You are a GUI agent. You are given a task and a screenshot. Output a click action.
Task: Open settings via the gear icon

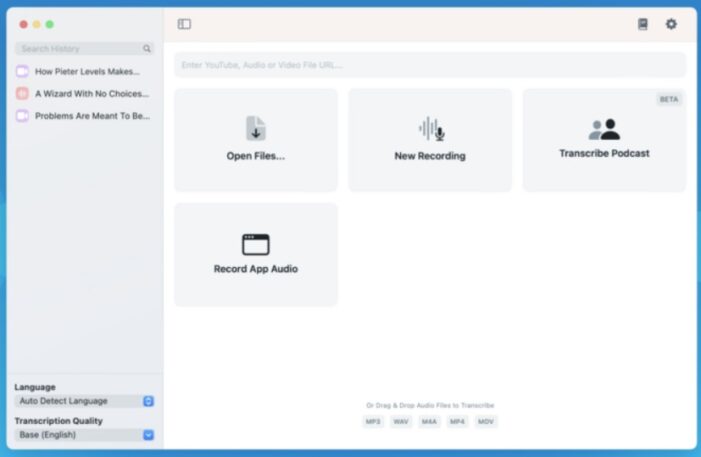[671, 24]
